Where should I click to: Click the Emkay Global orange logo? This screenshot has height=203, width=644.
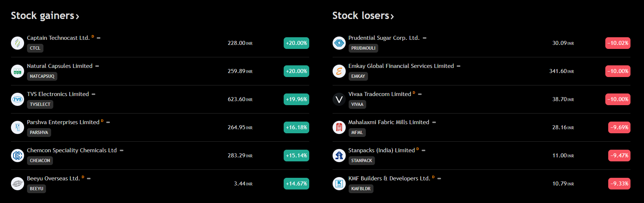339,71
